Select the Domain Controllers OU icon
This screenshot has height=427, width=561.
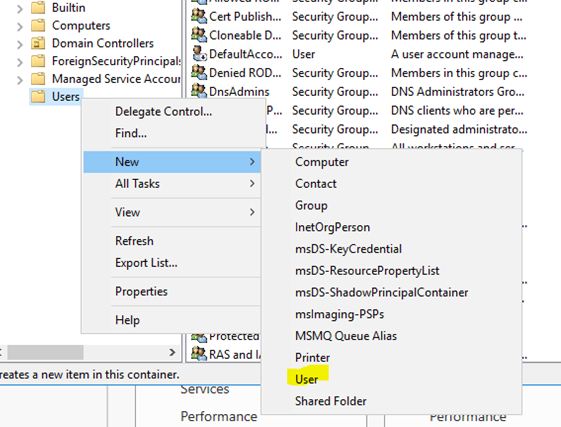pyautogui.click(x=38, y=43)
